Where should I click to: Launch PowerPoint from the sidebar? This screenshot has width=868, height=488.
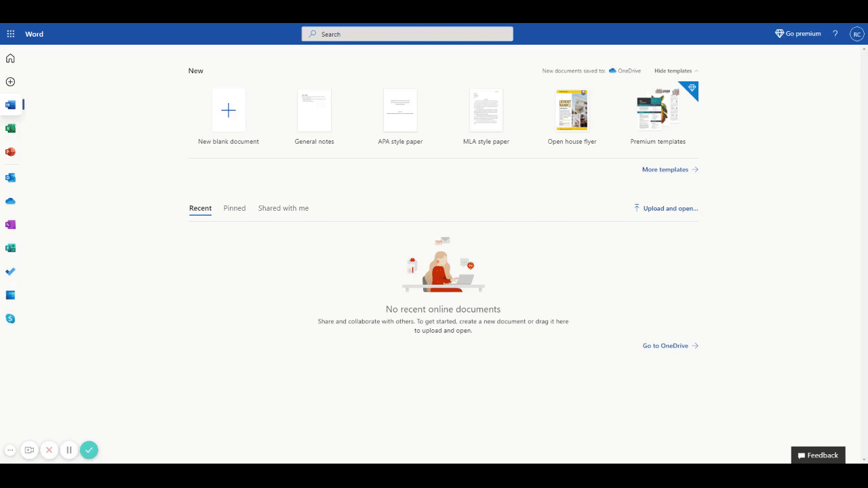pos(10,152)
